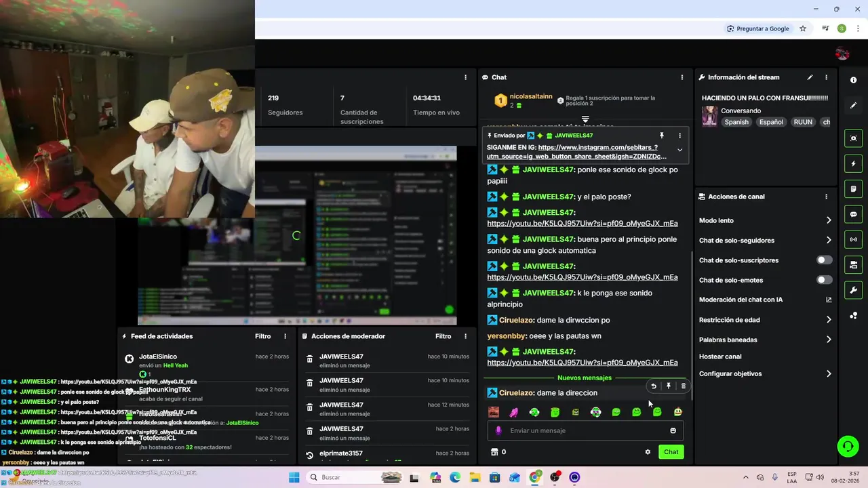This screenshot has width=868, height=488.
Task: Expand the Restricción de edad setting
Action: pos(829,320)
